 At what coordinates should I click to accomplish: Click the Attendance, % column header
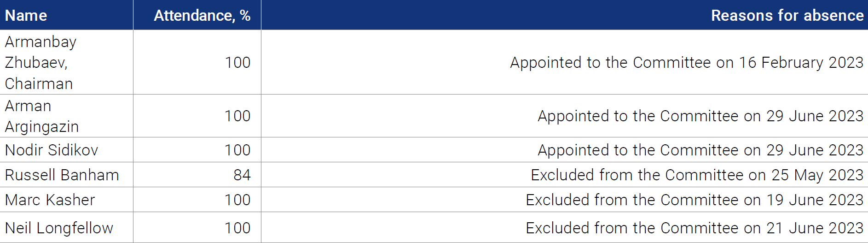coord(197,15)
